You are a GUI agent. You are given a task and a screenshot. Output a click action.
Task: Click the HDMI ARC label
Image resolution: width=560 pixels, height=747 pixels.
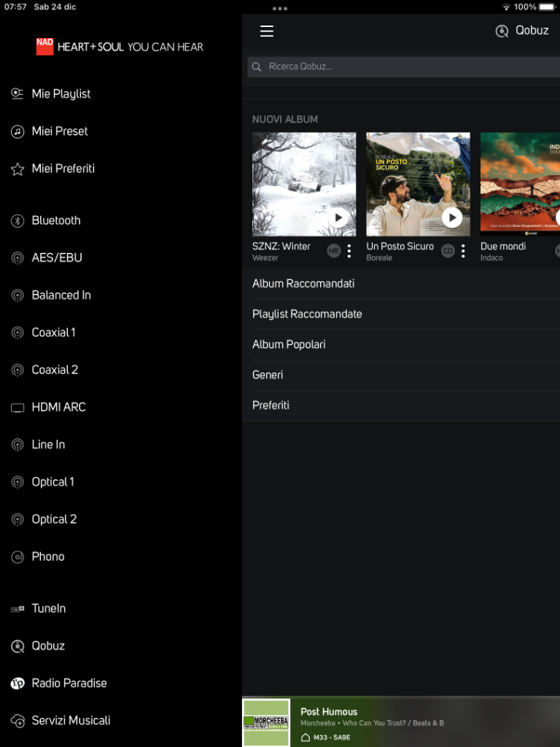pyautogui.click(x=58, y=407)
